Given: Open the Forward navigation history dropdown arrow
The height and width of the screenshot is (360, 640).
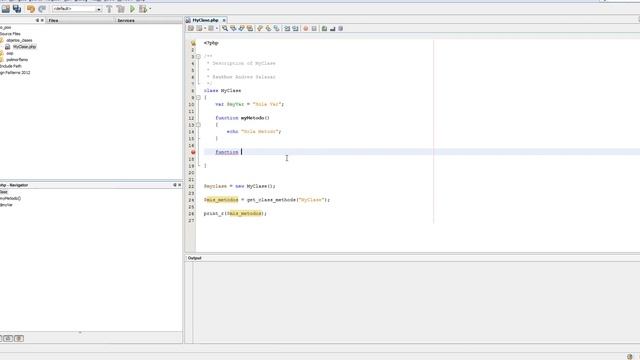Looking at the screenshot, I should coord(217,28).
